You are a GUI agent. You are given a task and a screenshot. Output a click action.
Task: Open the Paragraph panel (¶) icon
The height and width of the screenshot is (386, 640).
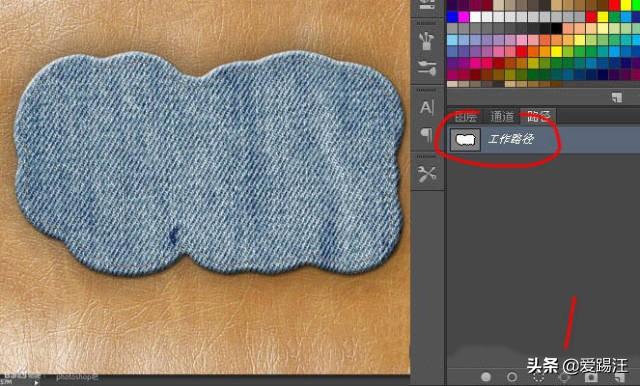pyautogui.click(x=427, y=135)
